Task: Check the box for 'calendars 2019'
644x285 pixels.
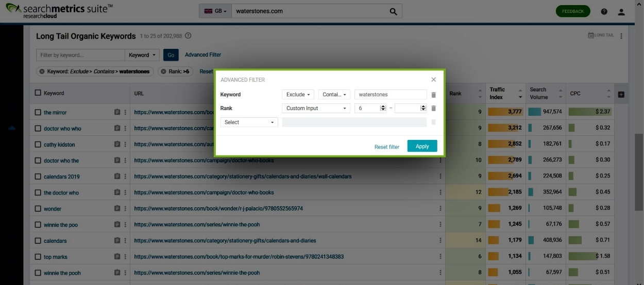Action: point(38,176)
